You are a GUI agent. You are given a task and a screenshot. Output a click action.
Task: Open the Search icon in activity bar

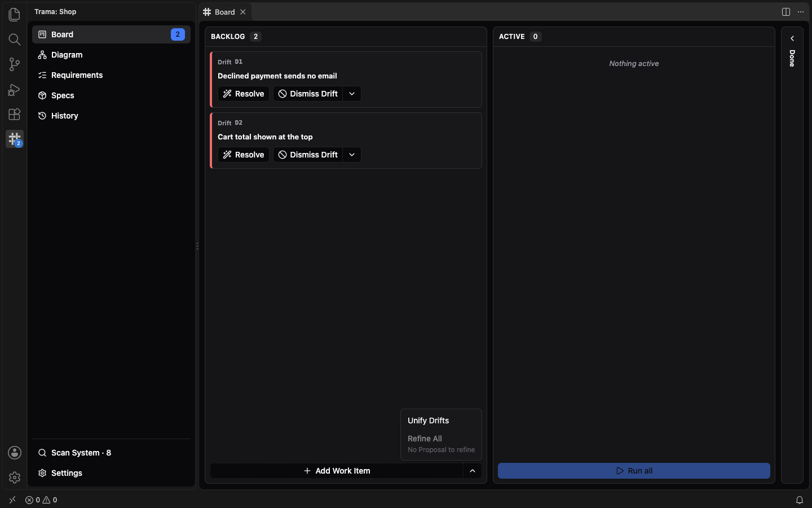click(x=15, y=39)
